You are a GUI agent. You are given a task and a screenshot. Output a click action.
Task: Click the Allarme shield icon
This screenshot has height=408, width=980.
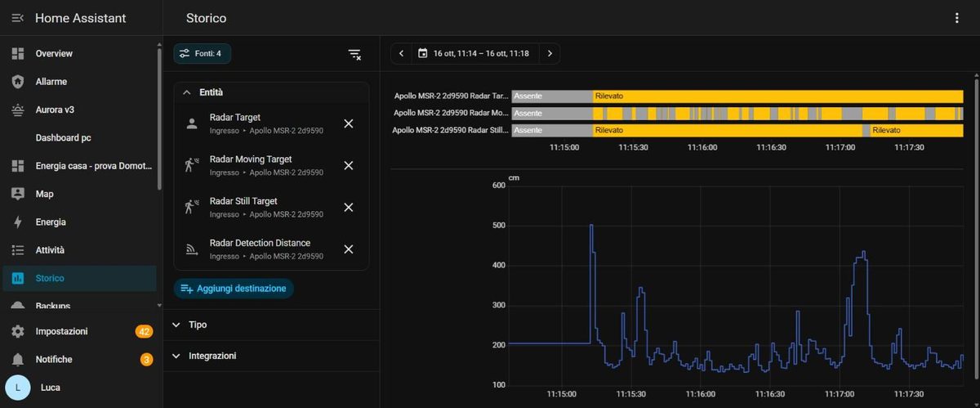(x=18, y=82)
